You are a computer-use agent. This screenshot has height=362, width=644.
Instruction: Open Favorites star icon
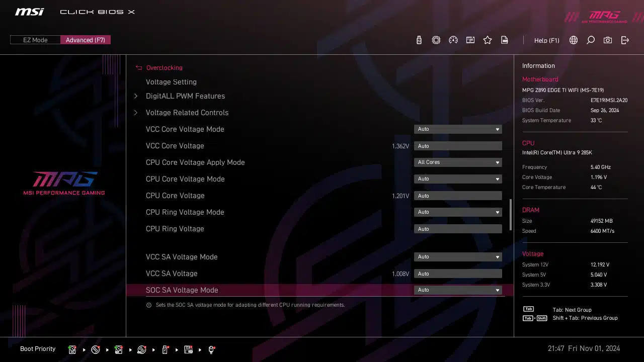click(488, 40)
